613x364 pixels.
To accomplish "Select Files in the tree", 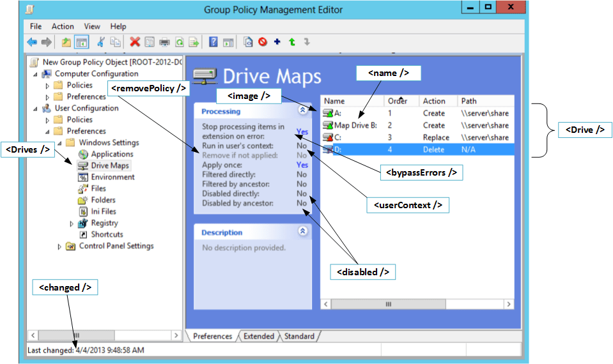I will tap(98, 188).
